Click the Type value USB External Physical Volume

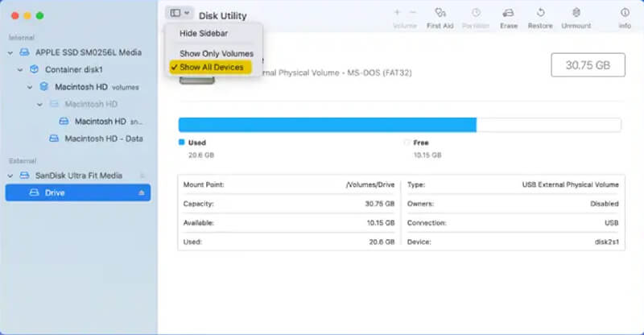click(x=571, y=185)
